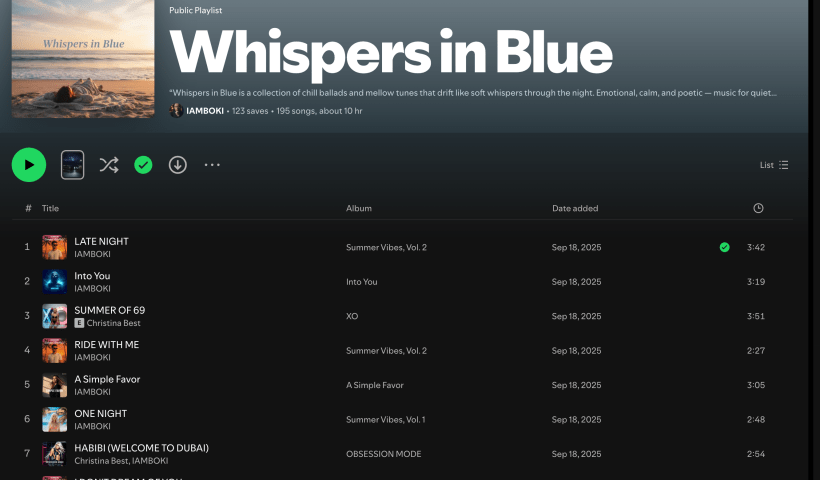This screenshot has width=820, height=480.
Task: Open the Christina Best artist link for SUMMER OF 69
Action: (116, 323)
